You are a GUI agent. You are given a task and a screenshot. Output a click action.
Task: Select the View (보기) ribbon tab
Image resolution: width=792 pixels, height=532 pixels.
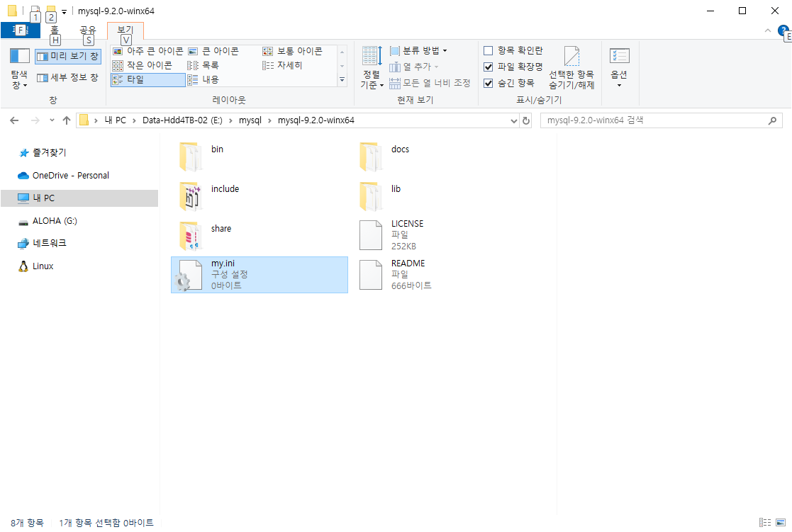click(x=126, y=30)
